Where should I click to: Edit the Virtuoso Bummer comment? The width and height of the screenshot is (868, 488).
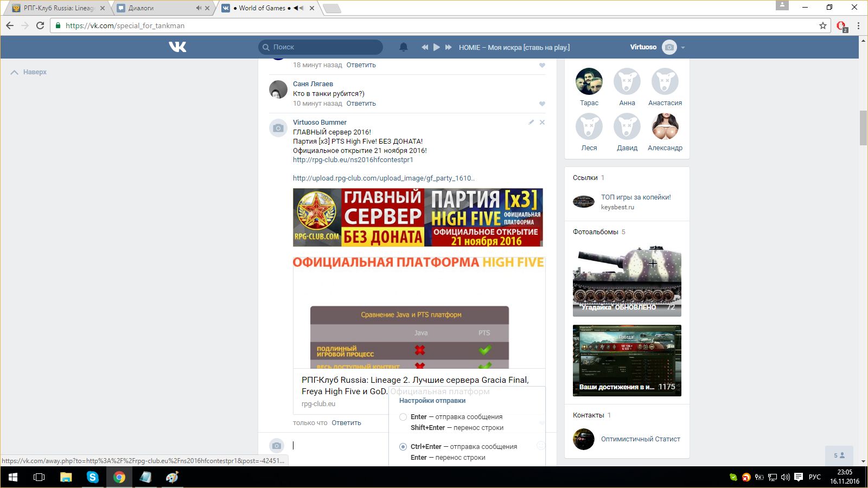[x=531, y=123]
